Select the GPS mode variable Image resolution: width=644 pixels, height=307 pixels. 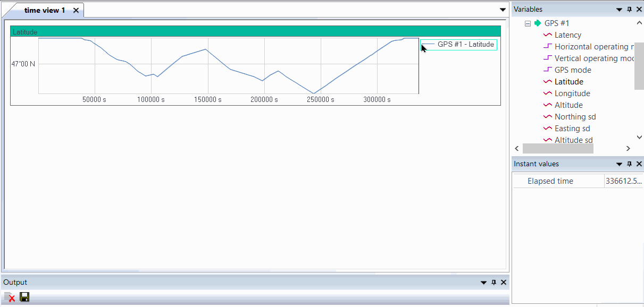click(x=573, y=70)
